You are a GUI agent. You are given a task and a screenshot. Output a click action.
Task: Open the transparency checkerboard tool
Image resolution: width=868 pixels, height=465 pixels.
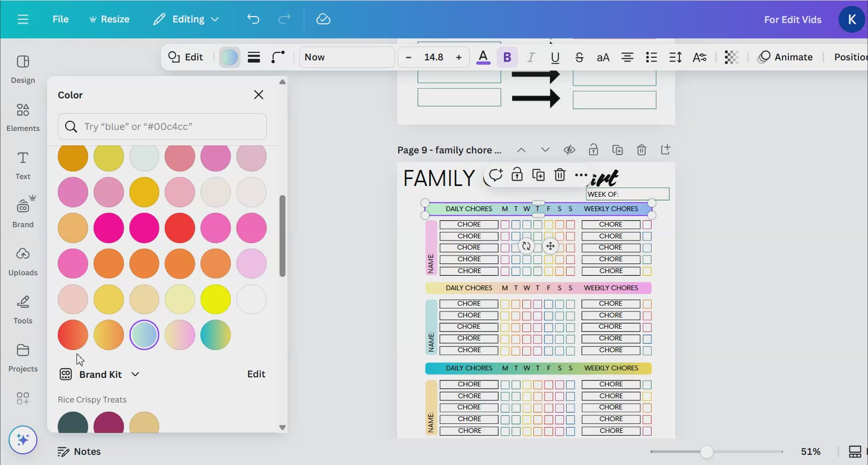coord(731,57)
